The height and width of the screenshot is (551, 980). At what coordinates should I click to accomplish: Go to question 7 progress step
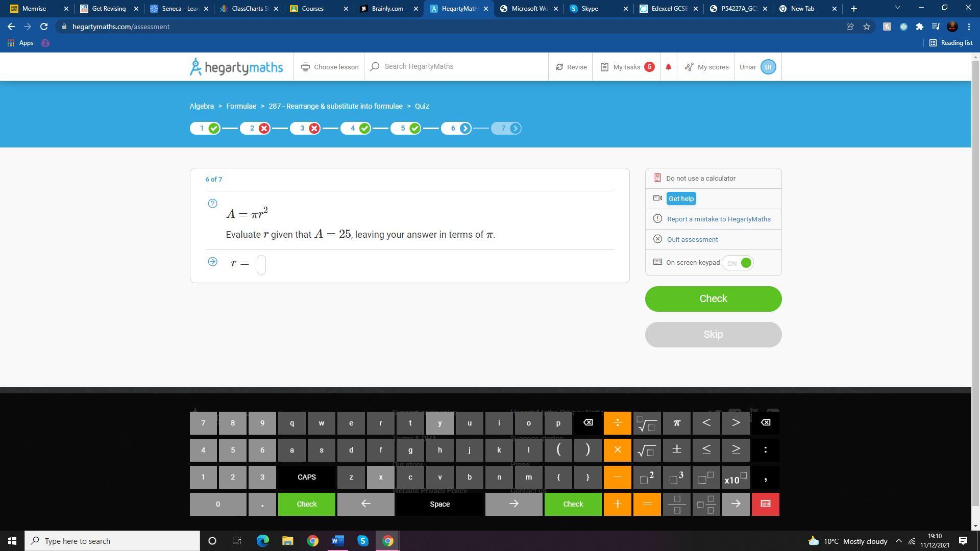pyautogui.click(x=506, y=129)
